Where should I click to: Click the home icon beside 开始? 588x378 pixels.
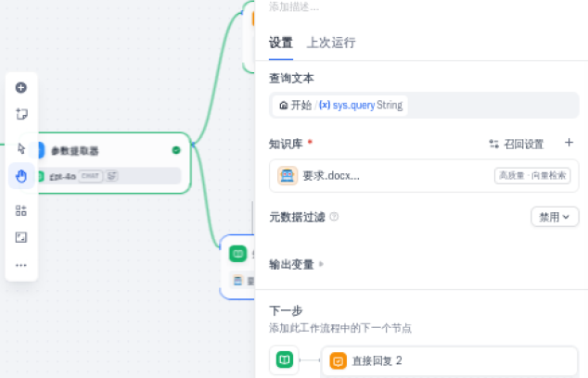click(284, 106)
